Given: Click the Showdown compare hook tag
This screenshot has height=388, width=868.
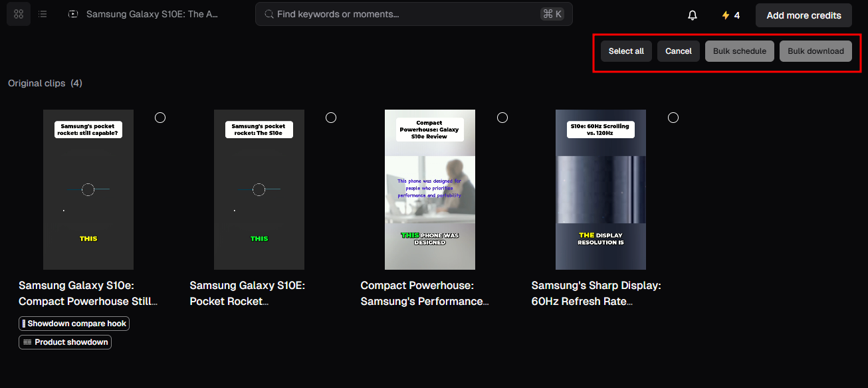Looking at the screenshot, I should (x=74, y=324).
